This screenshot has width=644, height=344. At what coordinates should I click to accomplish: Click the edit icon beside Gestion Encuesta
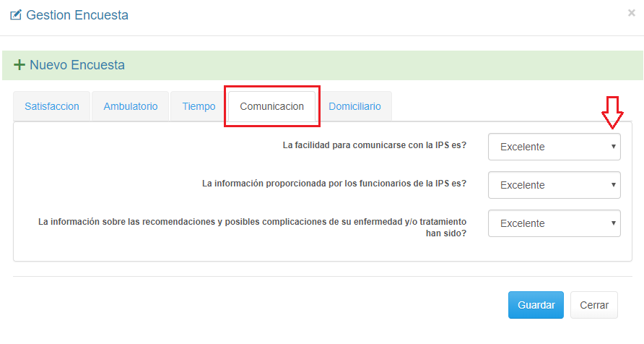click(x=16, y=14)
